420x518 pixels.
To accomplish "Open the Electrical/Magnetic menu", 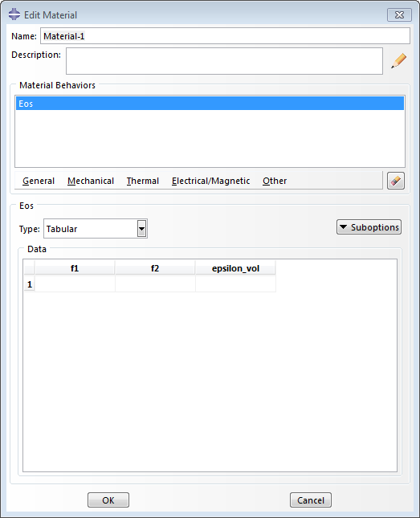I will coord(211,181).
